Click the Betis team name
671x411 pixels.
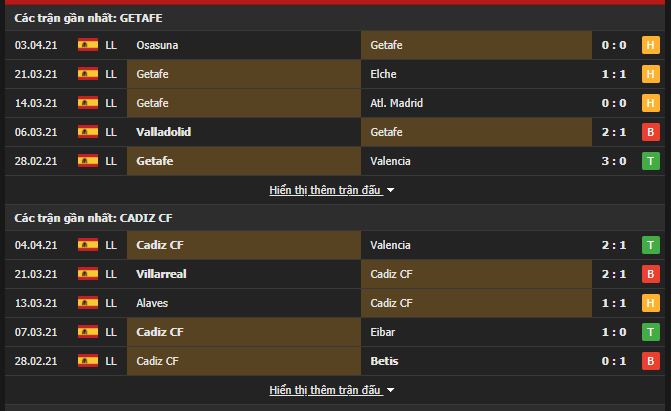(384, 361)
